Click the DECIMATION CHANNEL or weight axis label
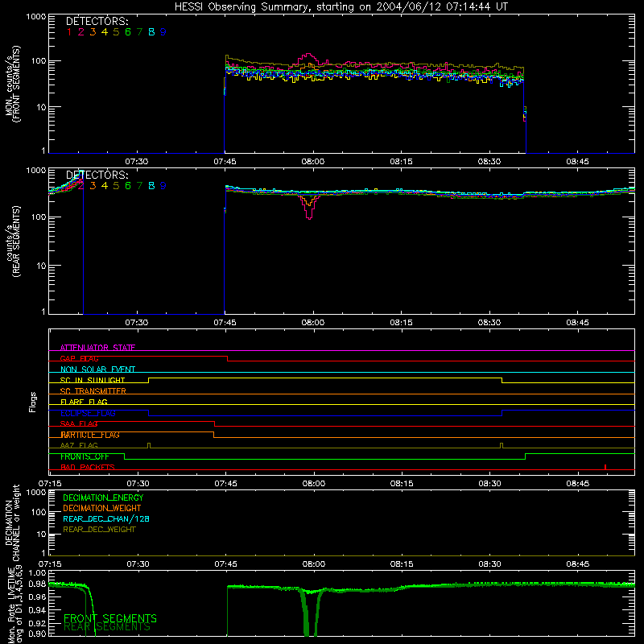Screen dimensions: 644x644 point(12,522)
